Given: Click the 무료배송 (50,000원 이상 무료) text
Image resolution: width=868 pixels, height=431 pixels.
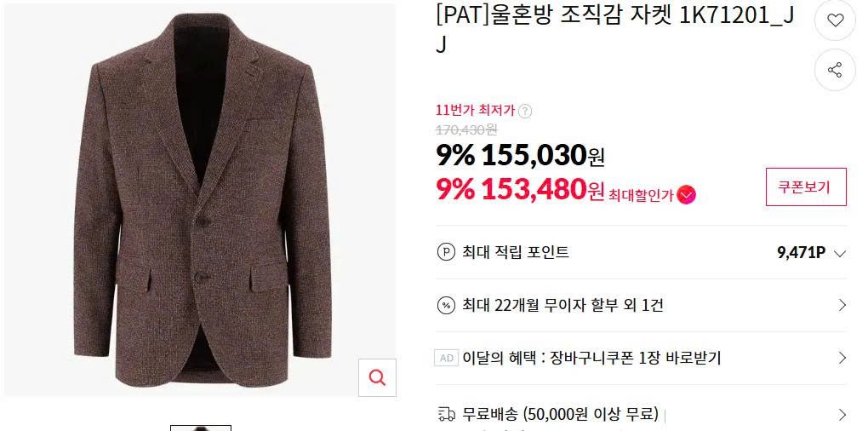Looking at the screenshot, I should pos(561,414).
